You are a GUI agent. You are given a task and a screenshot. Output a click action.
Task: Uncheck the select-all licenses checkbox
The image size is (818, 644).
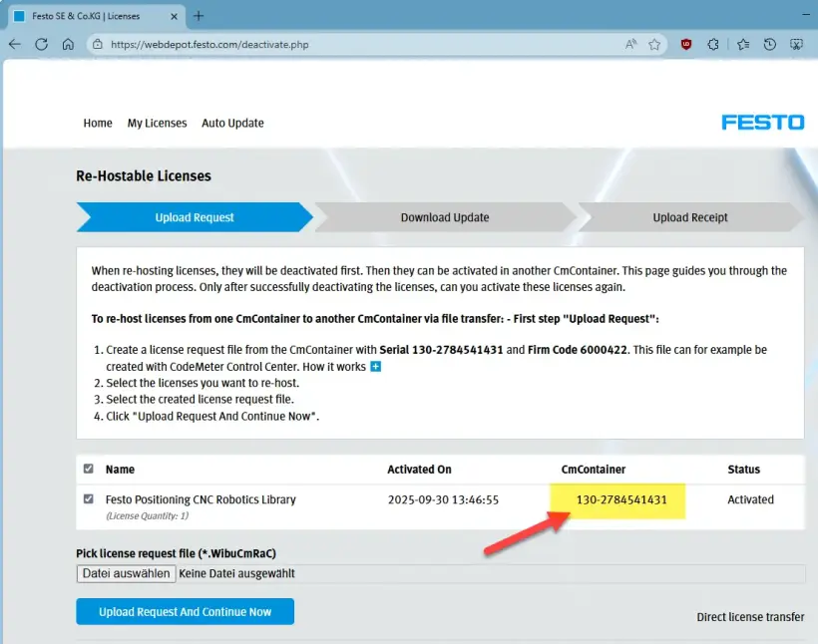(85, 469)
